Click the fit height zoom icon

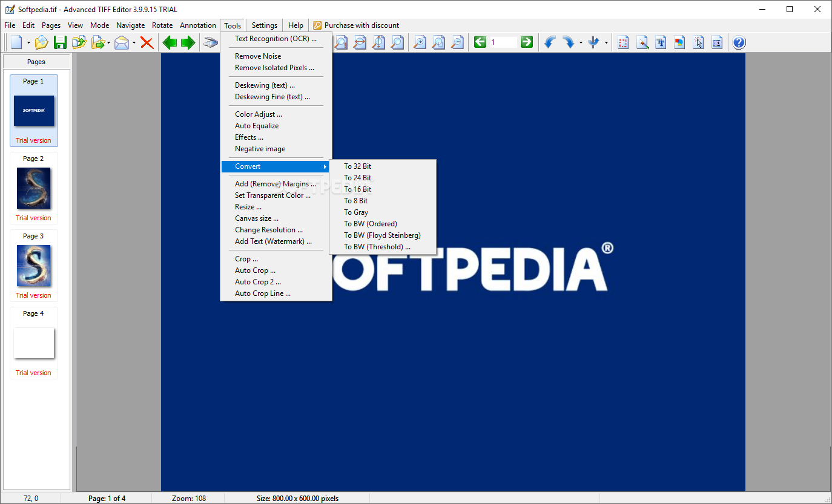[x=378, y=42]
